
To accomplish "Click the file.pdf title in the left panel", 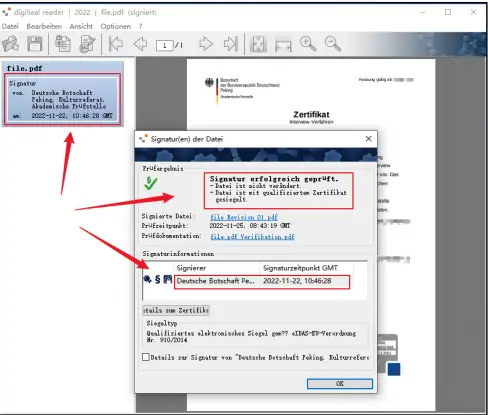I will tap(24, 68).
